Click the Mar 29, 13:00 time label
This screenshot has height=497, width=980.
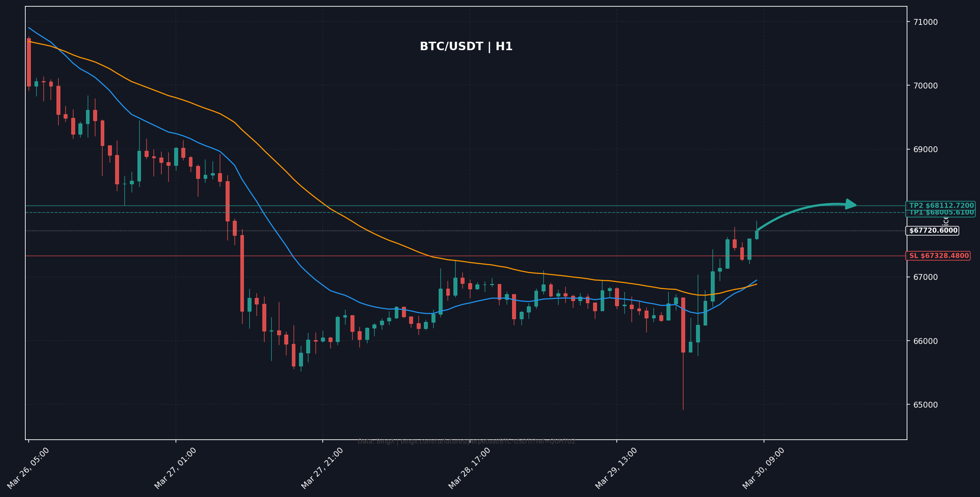tap(616, 468)
